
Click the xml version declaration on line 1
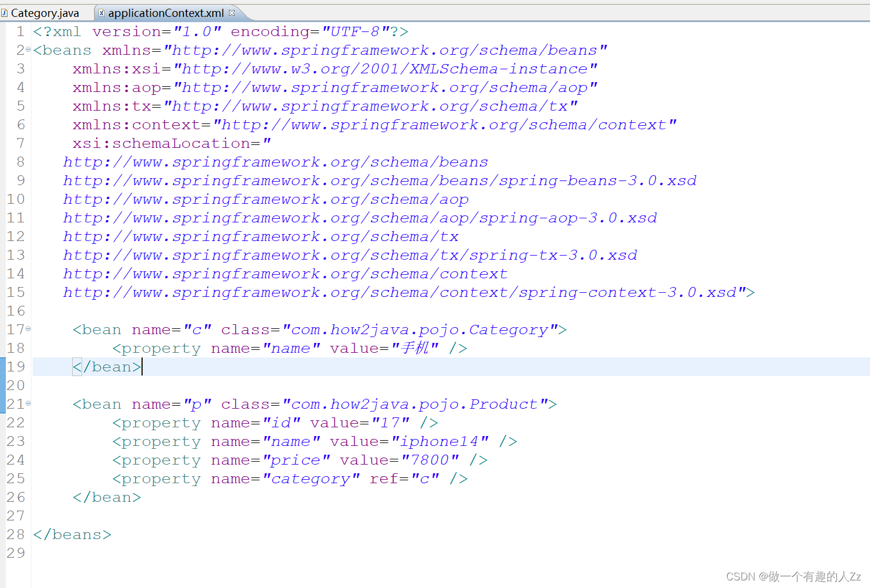point(221,31)
